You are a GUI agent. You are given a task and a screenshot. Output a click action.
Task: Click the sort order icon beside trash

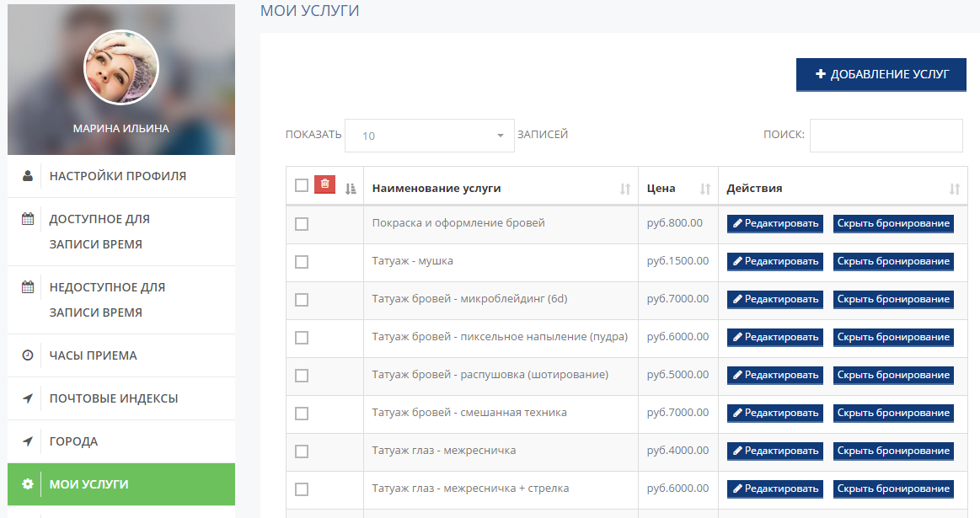coord(351,188)
